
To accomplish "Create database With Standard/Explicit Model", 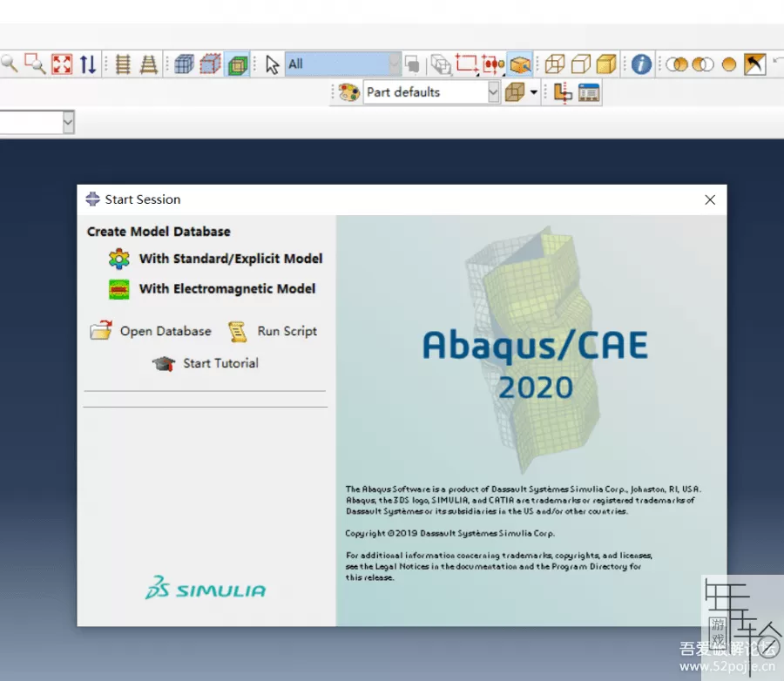I will pyautogui.click(x=231, y=259).
